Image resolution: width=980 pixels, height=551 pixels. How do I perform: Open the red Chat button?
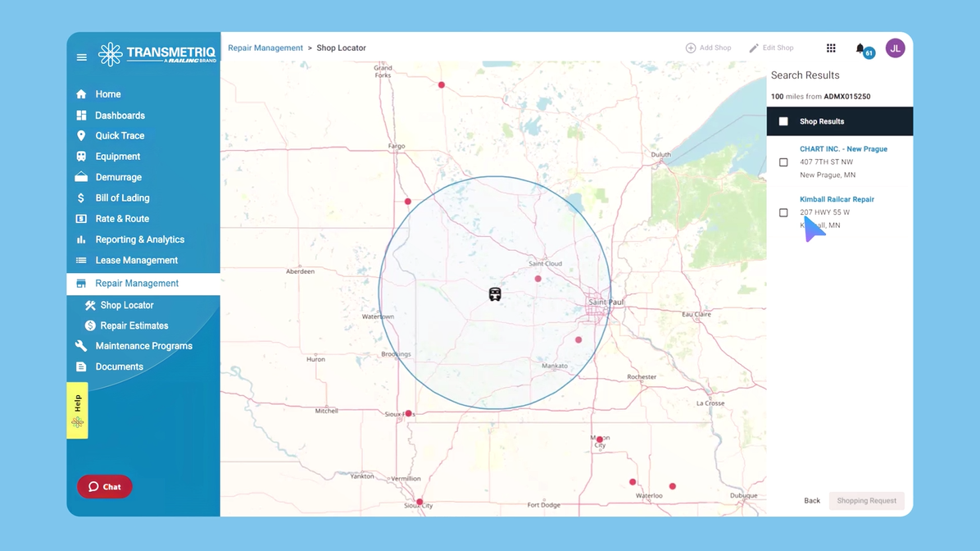click(104, 486)
